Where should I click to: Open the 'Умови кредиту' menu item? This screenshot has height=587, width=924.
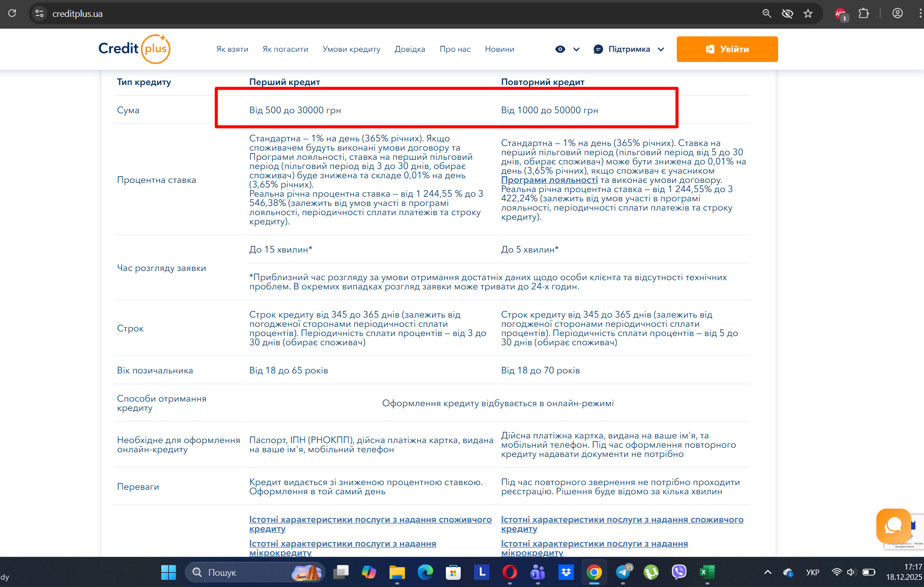pyautogui.click(x=351, y=49)
